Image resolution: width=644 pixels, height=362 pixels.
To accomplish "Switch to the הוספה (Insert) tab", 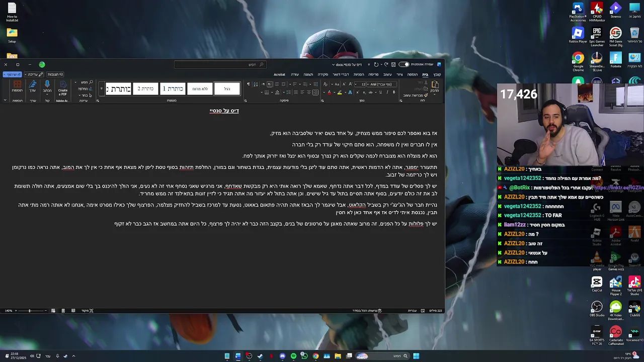I will [413, 74].
